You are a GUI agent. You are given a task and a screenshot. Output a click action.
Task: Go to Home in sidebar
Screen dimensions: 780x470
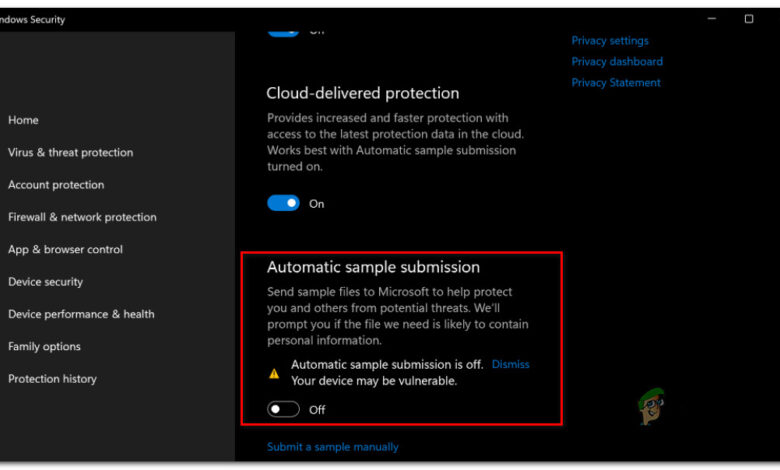click(x=23, y=120)
